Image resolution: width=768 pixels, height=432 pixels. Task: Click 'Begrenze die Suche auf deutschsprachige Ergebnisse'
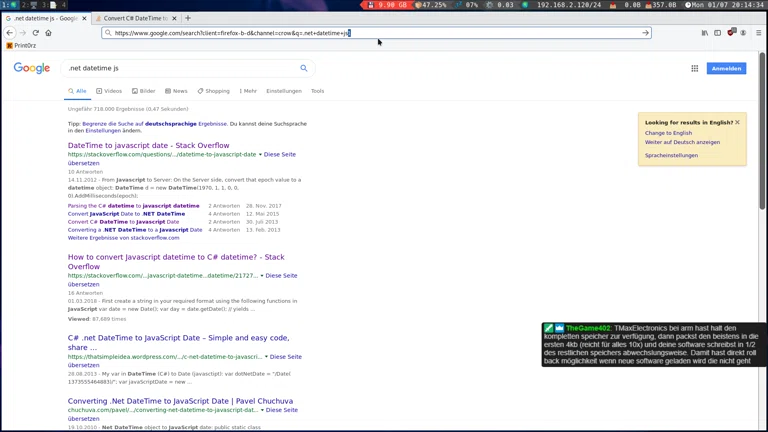155,124
